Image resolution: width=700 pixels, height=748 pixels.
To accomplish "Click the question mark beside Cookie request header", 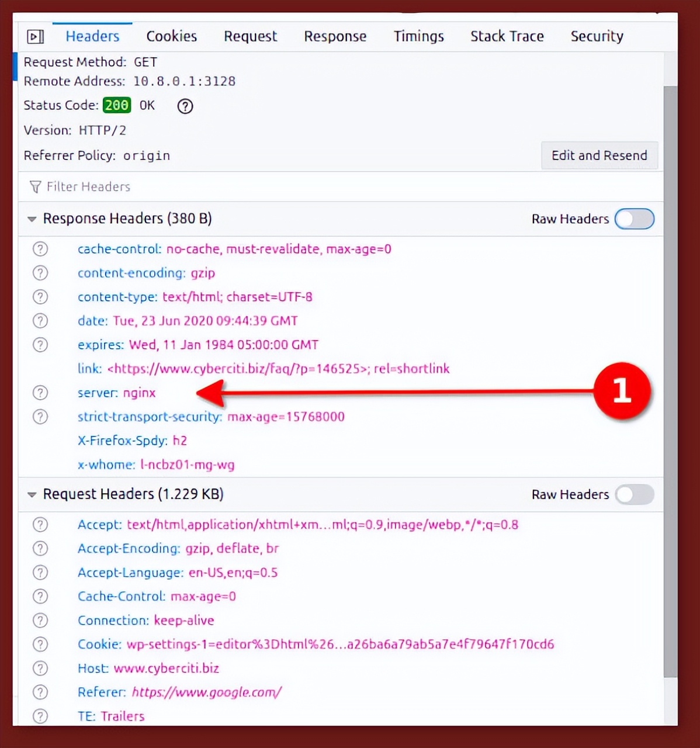I will pyautogui.click(x=40, y=644).
